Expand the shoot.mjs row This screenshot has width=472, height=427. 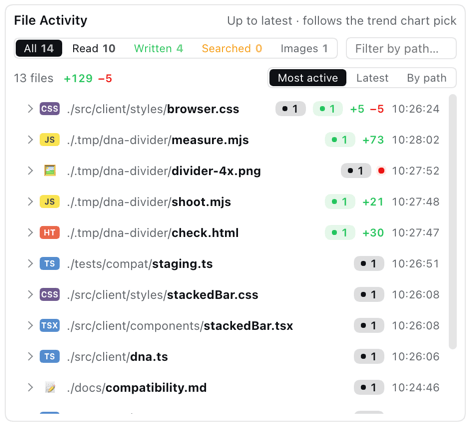point(30,202)
